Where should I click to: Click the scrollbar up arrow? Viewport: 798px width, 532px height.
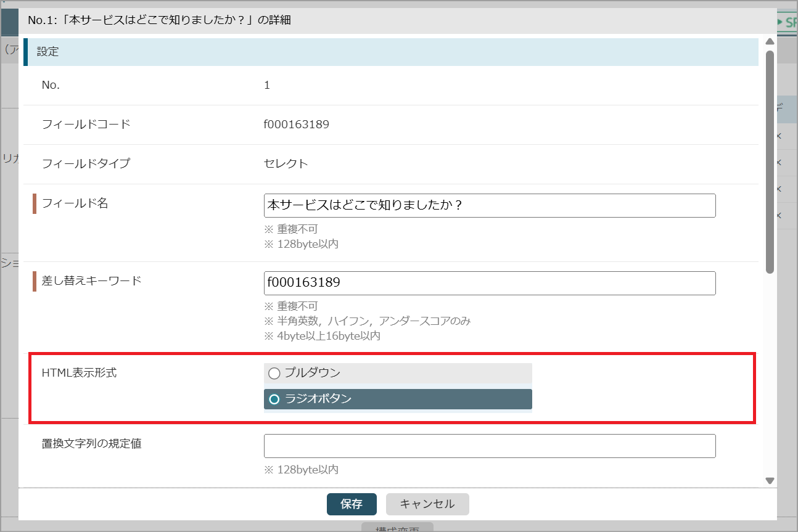point(770,42)
